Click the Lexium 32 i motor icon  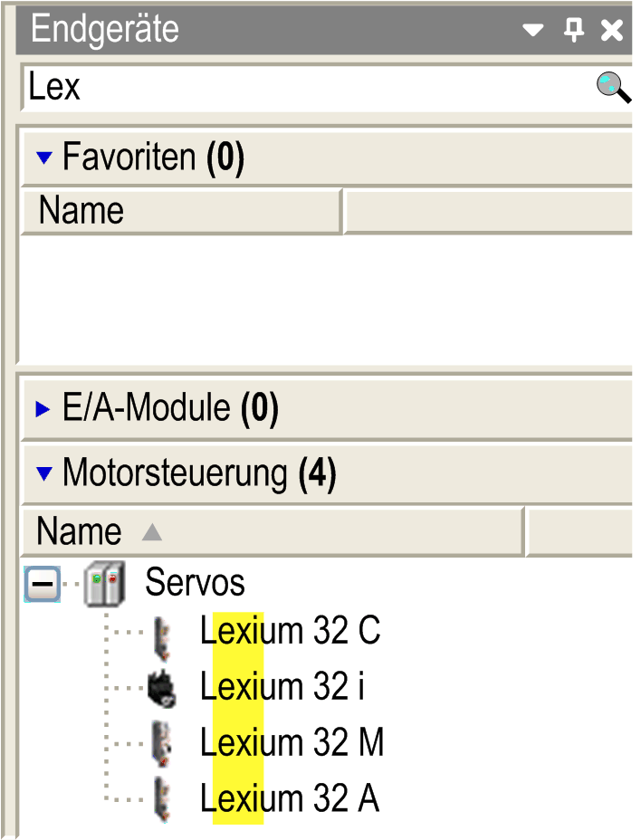[161, 689]
